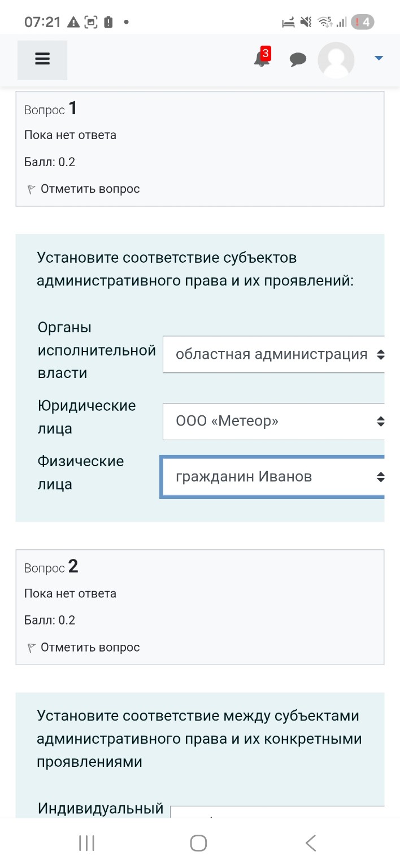Open messages via the speech bubble icon

click(298, 59)
